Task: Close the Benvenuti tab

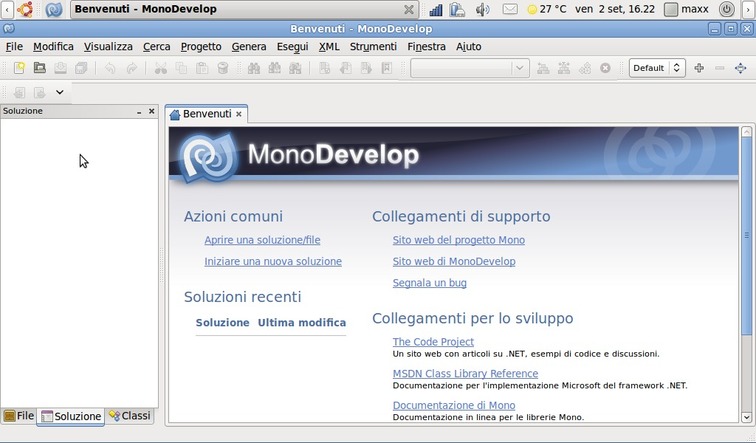Action: pos(239,114)
